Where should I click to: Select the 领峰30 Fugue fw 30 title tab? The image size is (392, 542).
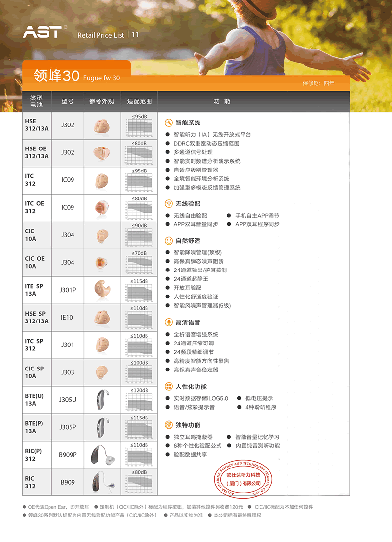(76, 75)
